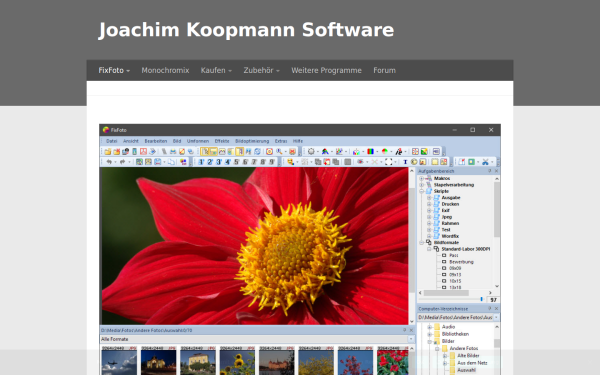Click the gear settings toolbar icon
The height and width of the screenshot is (375, 600).
tap(311, 152)
